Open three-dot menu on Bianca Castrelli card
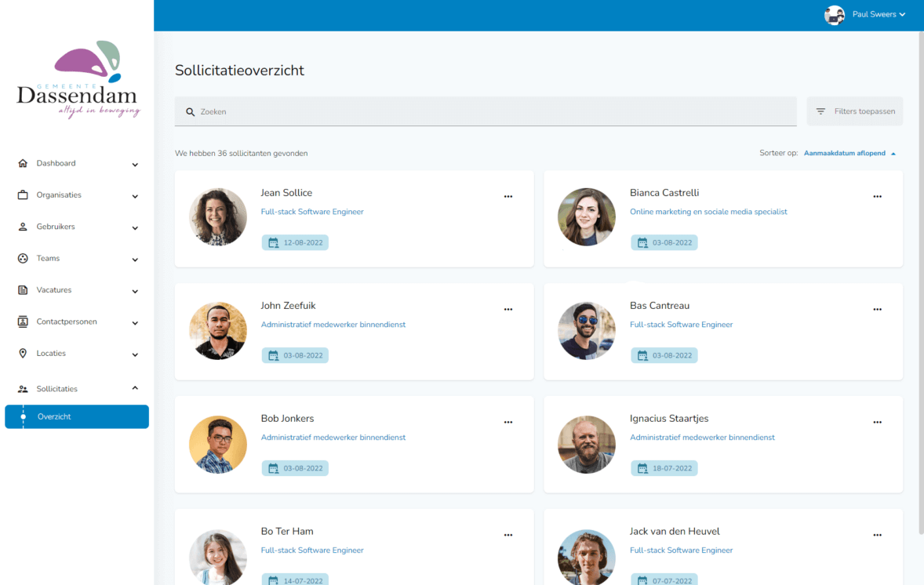 pos(877,197)
